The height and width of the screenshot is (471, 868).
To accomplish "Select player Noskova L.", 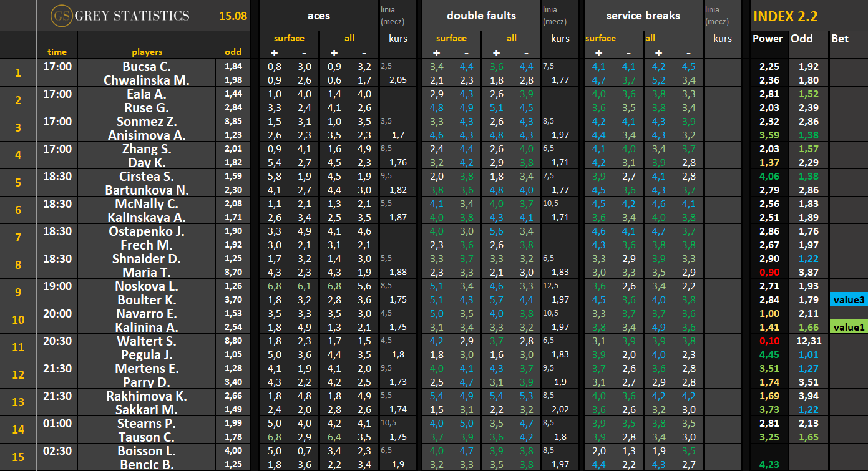I will pyautogui.click(x=147, y=286).
